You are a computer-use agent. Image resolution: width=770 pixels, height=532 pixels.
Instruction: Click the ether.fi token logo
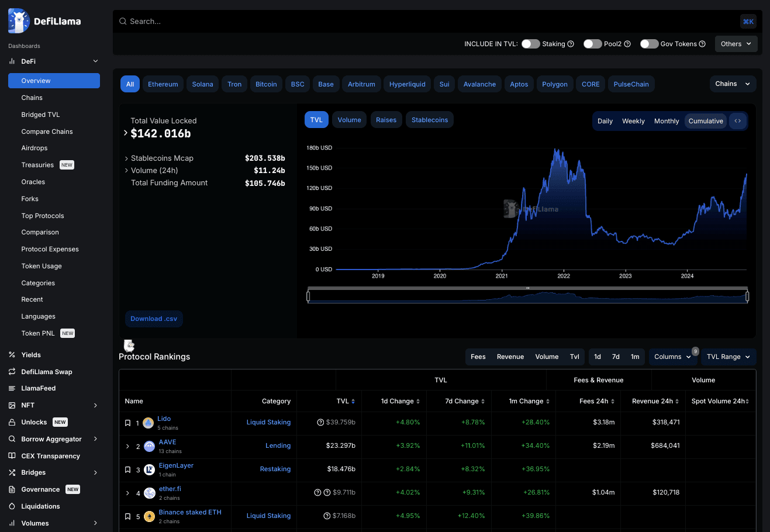(149, 493)
